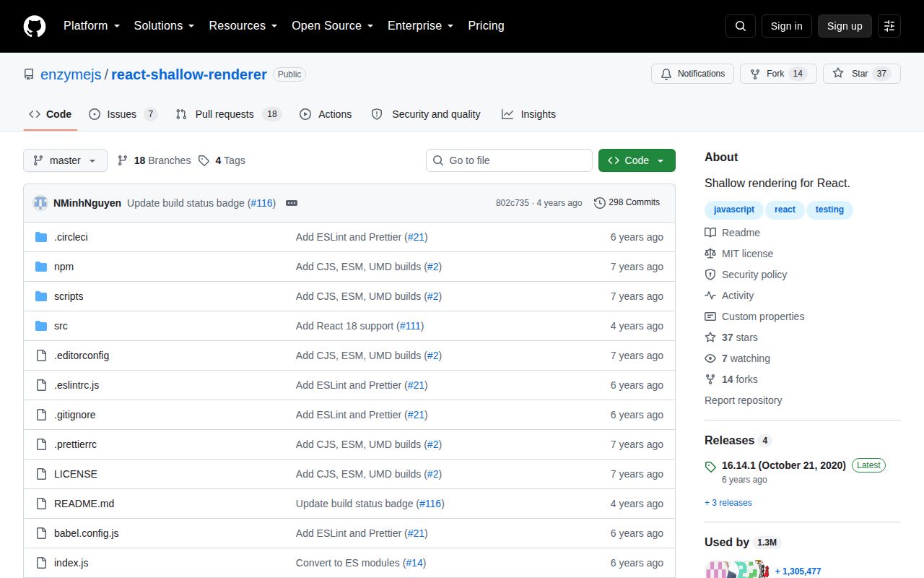Open the .circleci folder
Viewport: 924px width, 578px height.
71,237
